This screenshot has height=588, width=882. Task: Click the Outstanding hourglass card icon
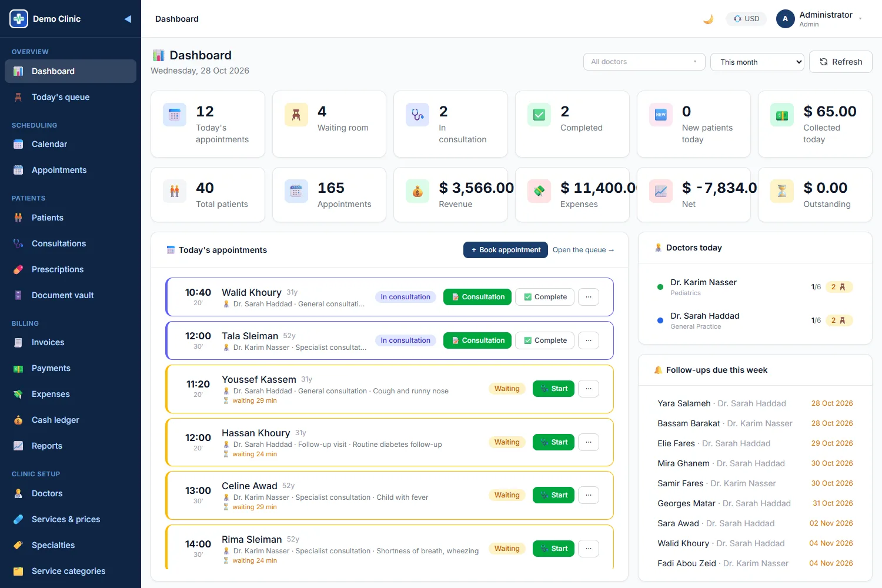782,191
